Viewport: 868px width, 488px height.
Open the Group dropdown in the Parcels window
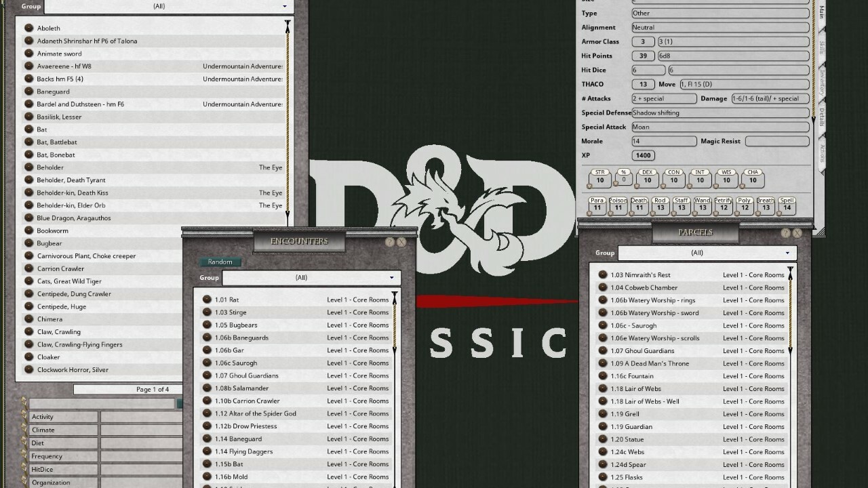click(x=705, y=252)
